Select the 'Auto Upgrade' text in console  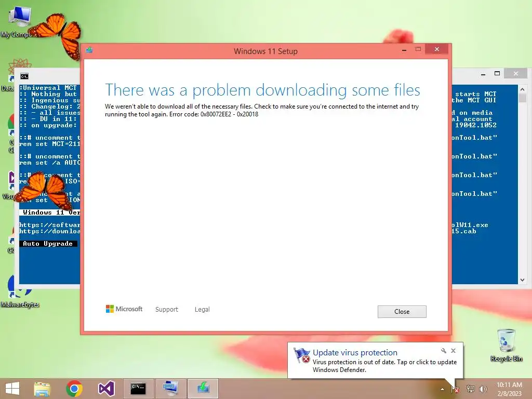pos(48,244)
